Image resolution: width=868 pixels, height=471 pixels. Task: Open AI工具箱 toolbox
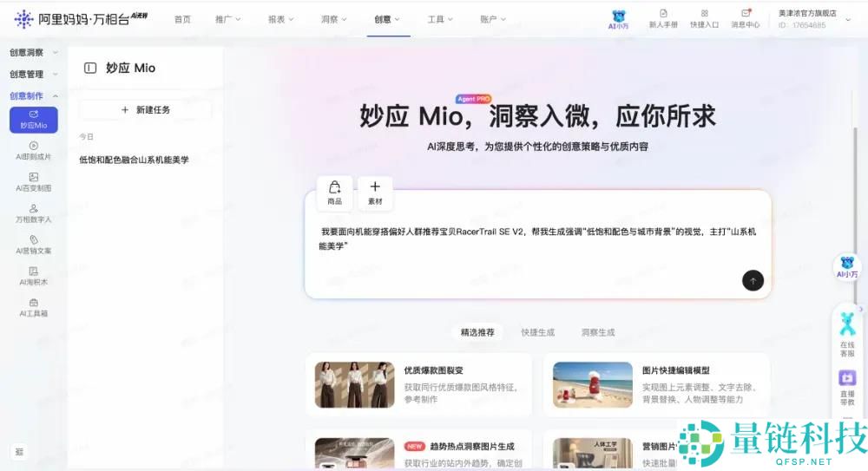point(34,308)
